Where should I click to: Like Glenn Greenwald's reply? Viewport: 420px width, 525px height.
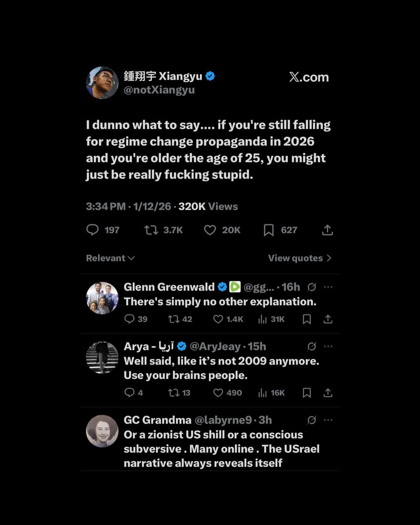tap(218, 319)
